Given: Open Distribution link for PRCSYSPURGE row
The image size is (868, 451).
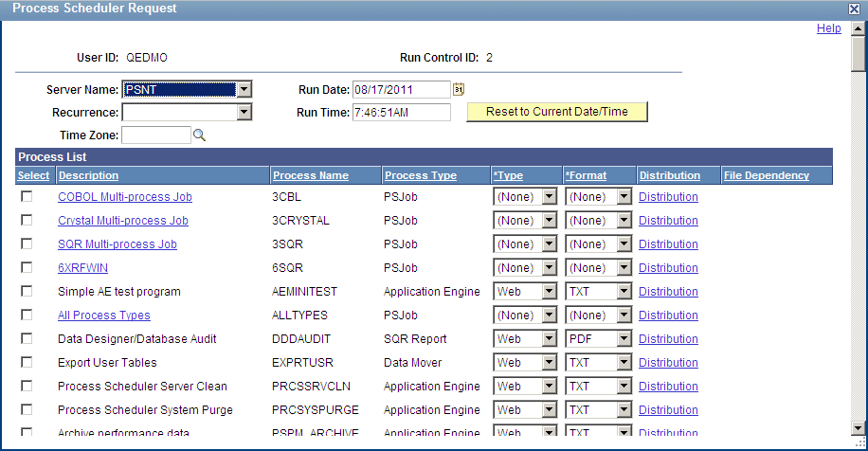Looking at the screenshot, I should 668,410.
